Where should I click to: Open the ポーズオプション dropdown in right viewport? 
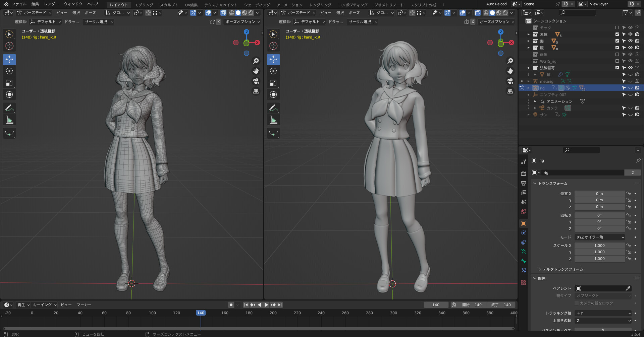pyautogui.click(x=497, y=22)
